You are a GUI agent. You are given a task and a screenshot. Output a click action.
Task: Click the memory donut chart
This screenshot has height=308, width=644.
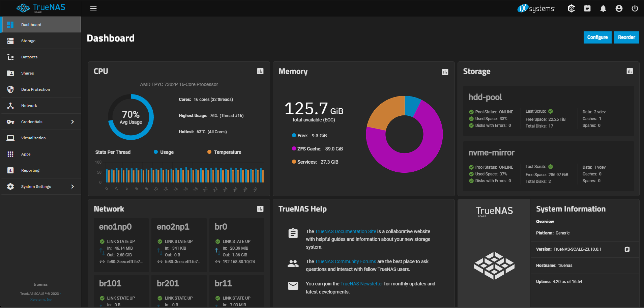404,134
